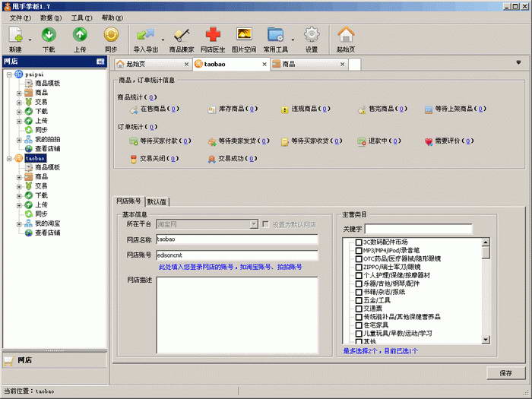Check 书籍/杂志/报纸 category
532x399 pixels.
tap(359, 292)
